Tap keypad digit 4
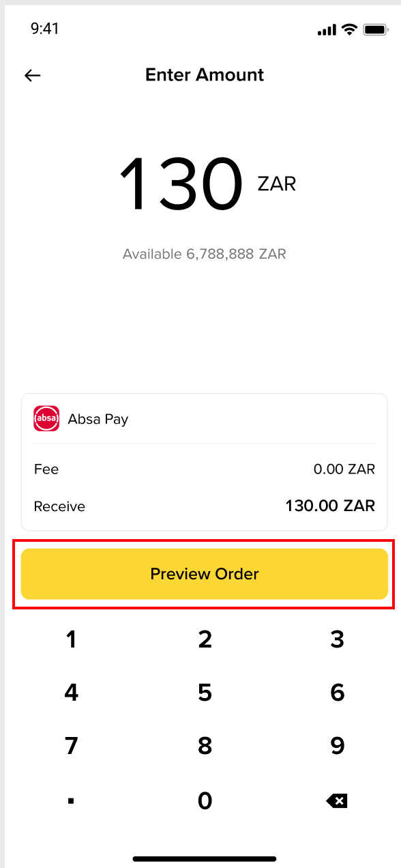401x868 pixels. (71, 693)
